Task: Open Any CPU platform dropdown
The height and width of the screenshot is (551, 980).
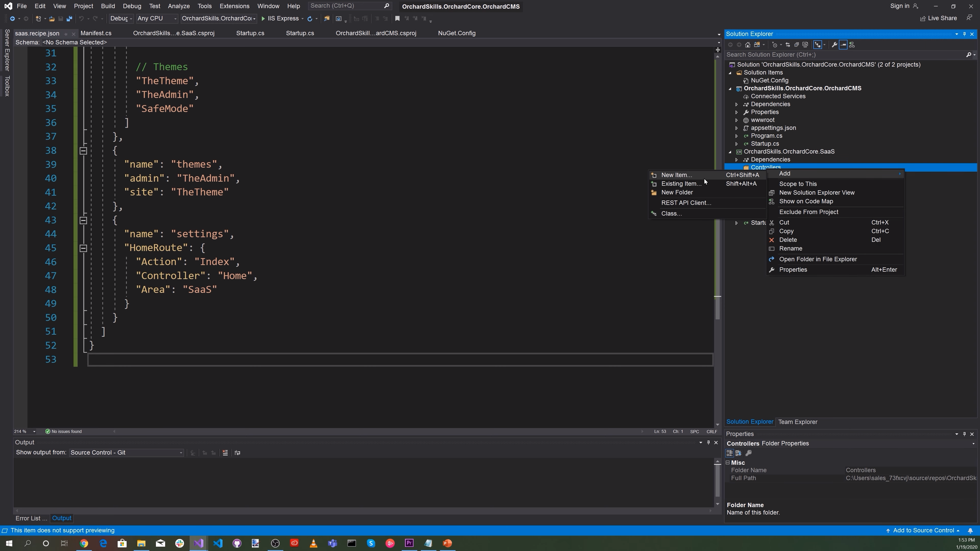Action: 157,19
